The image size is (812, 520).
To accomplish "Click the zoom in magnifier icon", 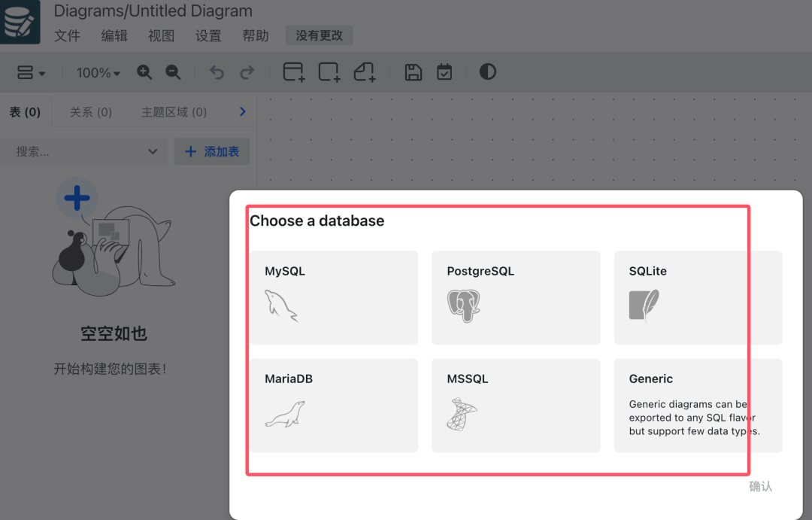I will (144, 72).
